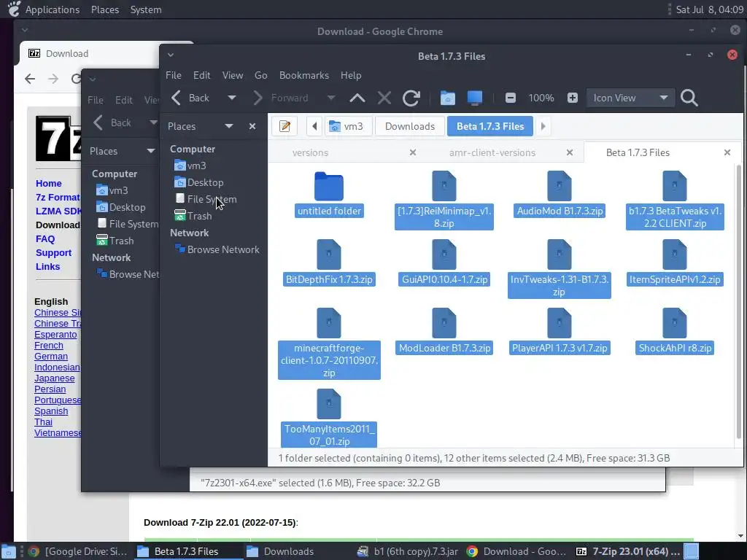This screenshot has height=560, width=747.
Task: Reload the current folder
Action: [411, 98]
